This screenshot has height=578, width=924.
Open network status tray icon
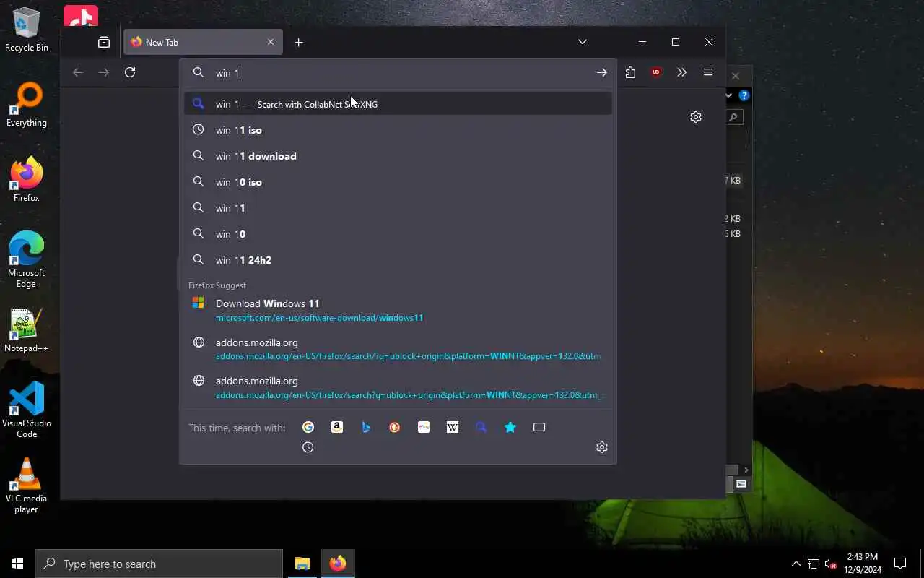(814, 564)
